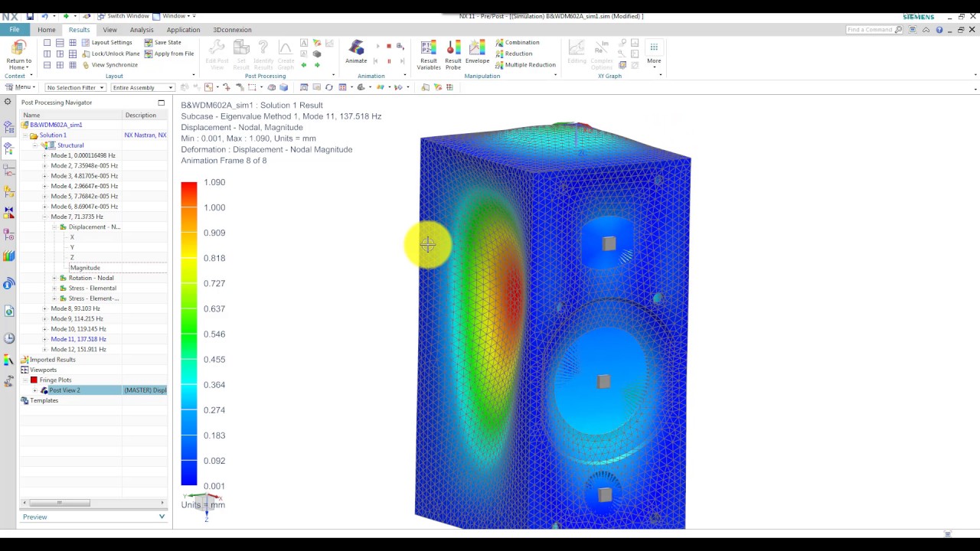The height and width of the screenshot is (551, 980).
Task: Click the Envelope tool
Action: 477,52
